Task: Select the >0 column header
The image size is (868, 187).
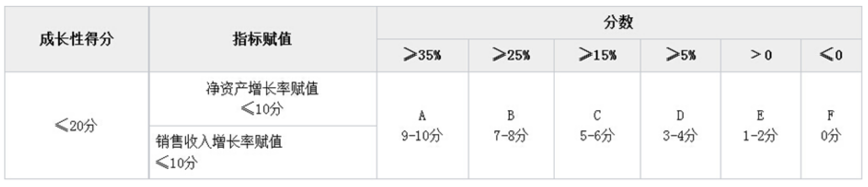Action: pyautogui.click(x=761, y=55)
